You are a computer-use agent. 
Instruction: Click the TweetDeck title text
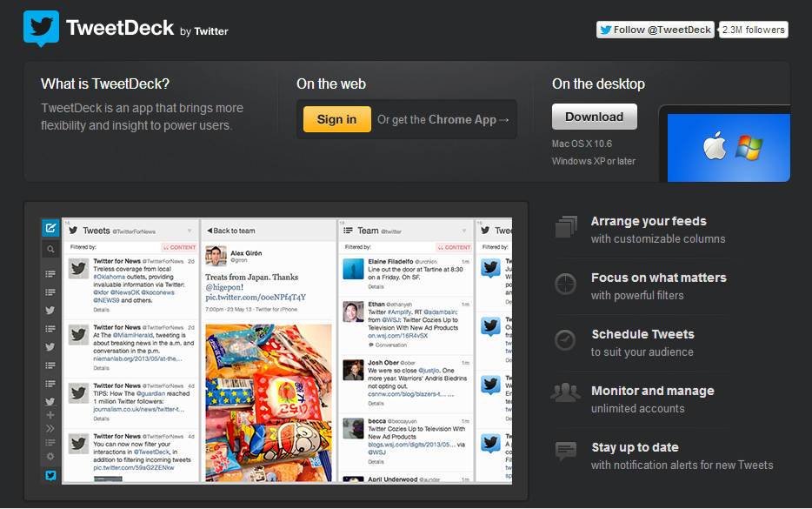click(120, 28)
